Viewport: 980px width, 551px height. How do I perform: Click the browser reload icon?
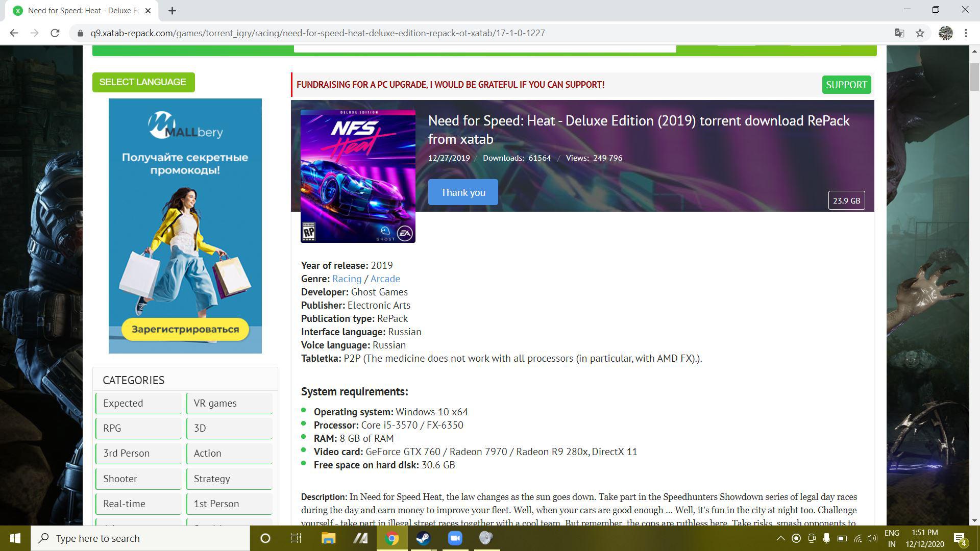(x=55, y=33)
